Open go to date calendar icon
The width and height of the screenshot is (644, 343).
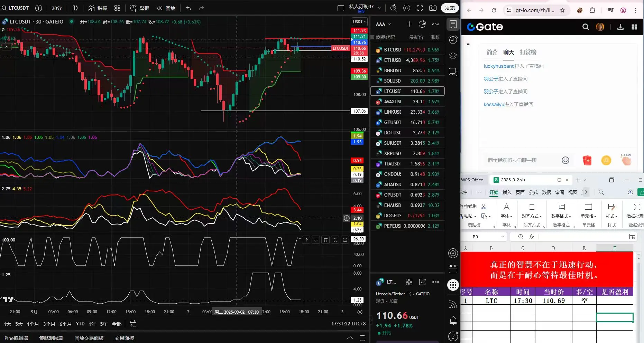pyautogui.click(x=133, y=324)
